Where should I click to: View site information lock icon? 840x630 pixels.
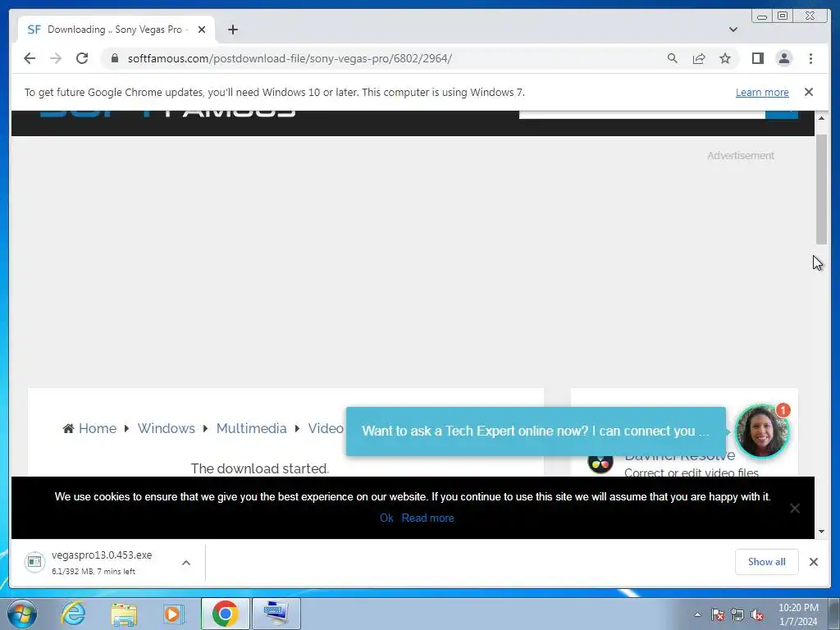pyautogui.click(x=115, y=58)
